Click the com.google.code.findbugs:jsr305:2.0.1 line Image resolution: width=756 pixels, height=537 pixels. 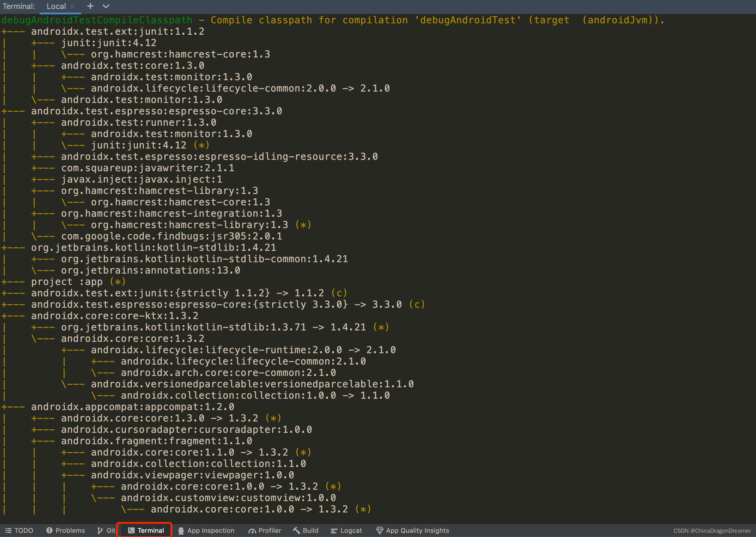[x=171, y=236]
